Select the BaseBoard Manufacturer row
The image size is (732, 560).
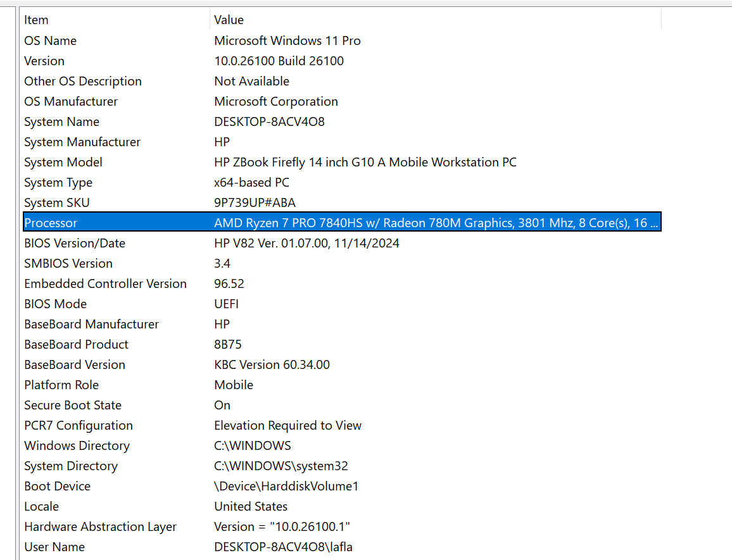(x=342, y=325)
